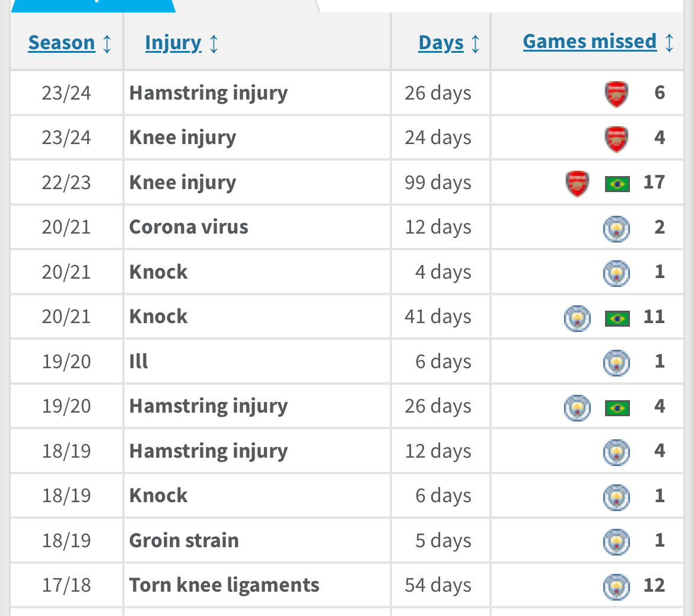The image size is (694, 616).
Task: Click Brazil flag in 99-day knee injury row
Action: click(x=617, y=184)
